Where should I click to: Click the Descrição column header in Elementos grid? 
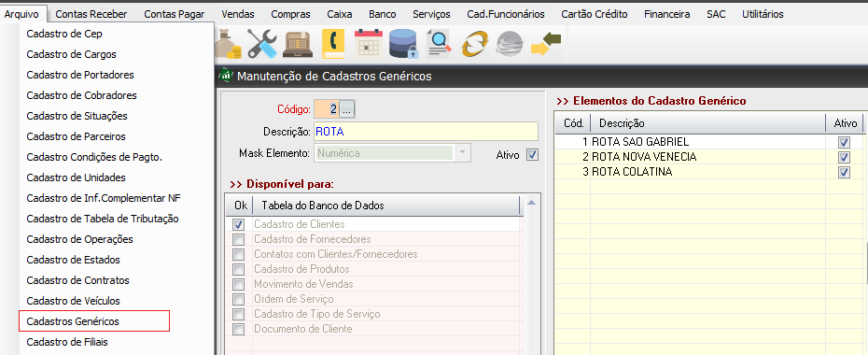pos(708,123)
